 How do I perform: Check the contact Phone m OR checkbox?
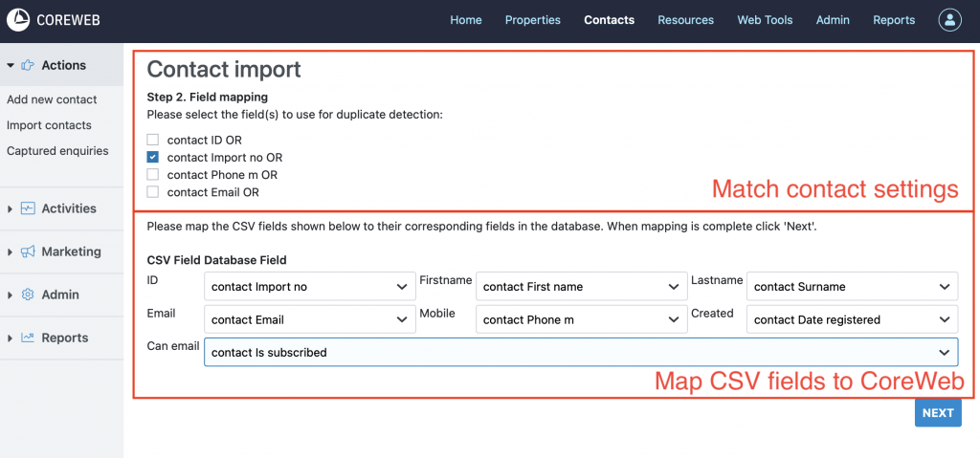(x=153, y=175)
